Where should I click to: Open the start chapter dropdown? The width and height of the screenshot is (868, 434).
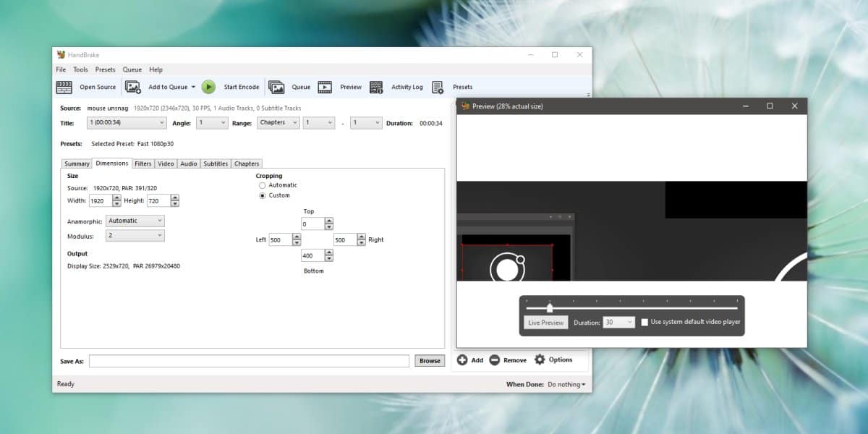[x=319, y=123]
